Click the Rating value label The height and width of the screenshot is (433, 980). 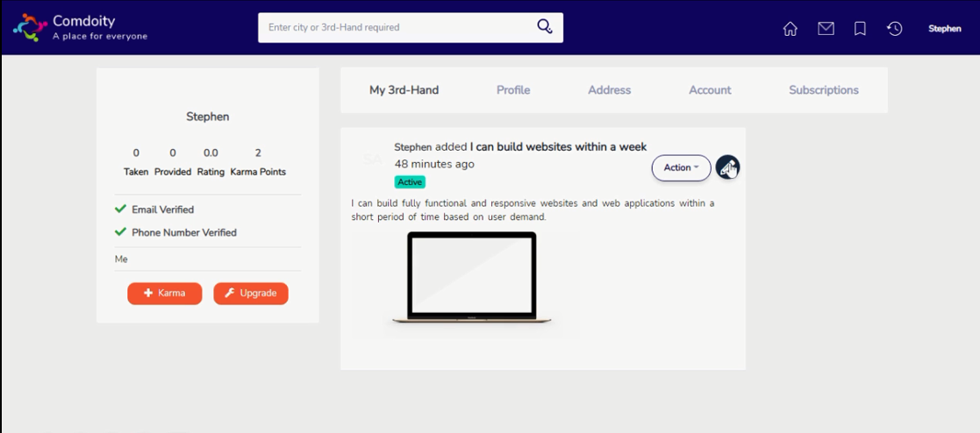click(211, 172)
